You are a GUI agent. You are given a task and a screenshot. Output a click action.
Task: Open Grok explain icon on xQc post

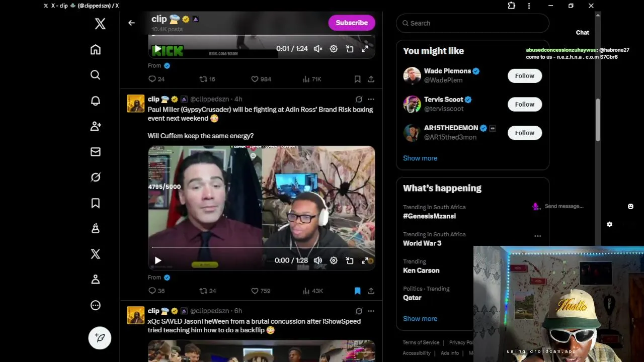click(x=359, y=311)
